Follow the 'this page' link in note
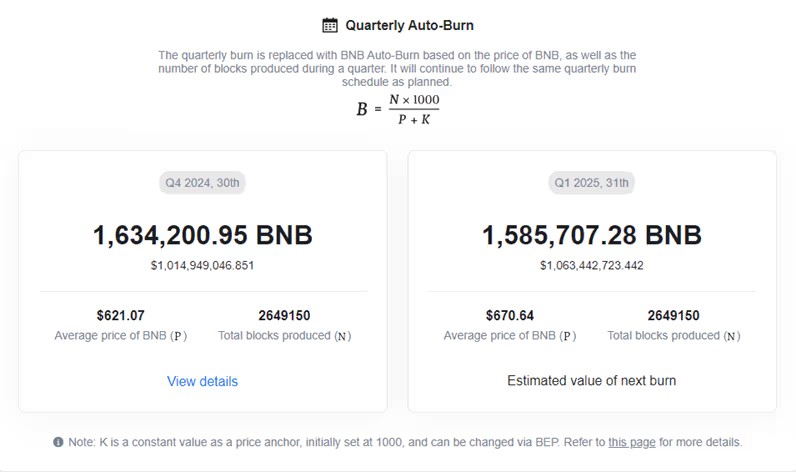This screenshot has height=472, width=796. point(632,442)
